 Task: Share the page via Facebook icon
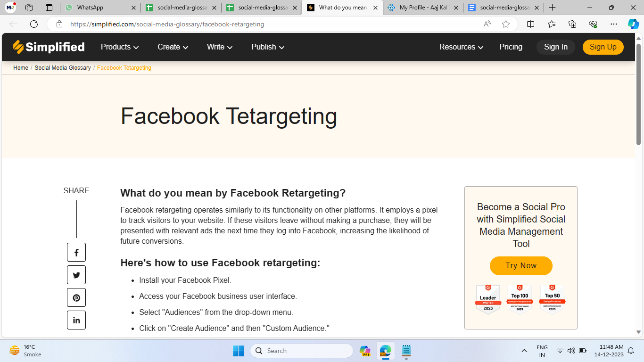pos(76,252)
